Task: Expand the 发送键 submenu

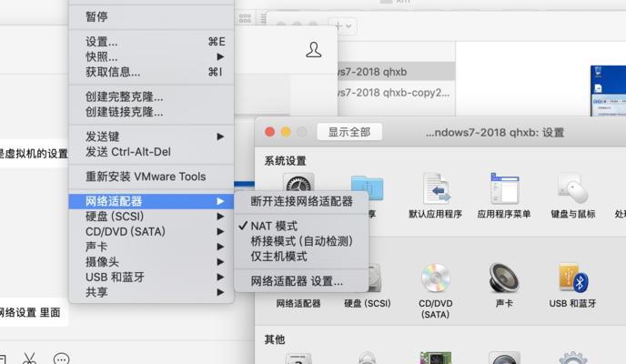Action: [x=151, y=136]
